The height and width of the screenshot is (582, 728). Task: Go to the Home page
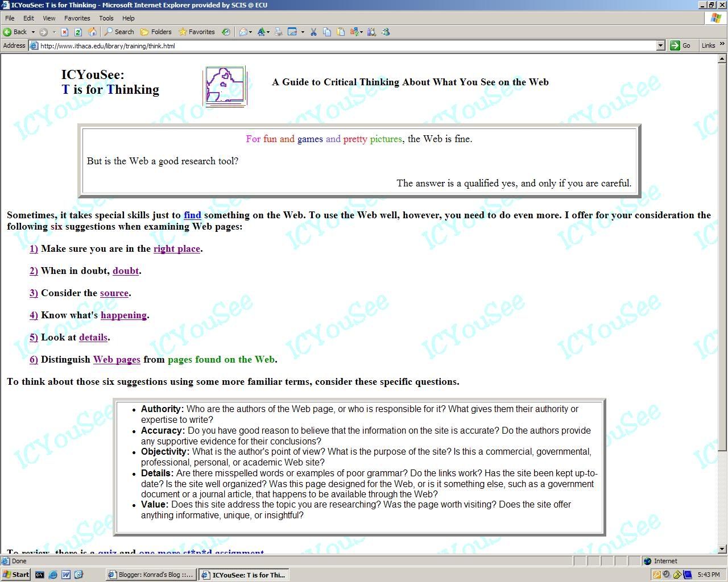coord(92,32)
